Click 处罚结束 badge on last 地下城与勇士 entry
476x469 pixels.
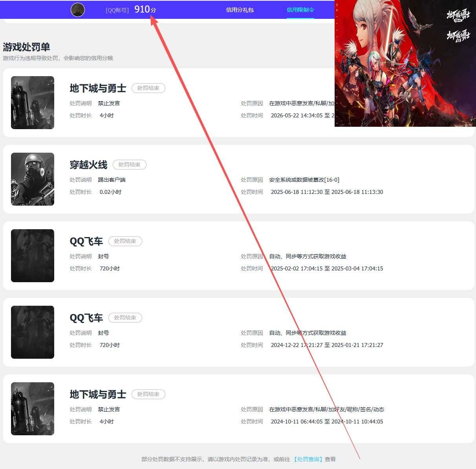[x=148, y=394]
